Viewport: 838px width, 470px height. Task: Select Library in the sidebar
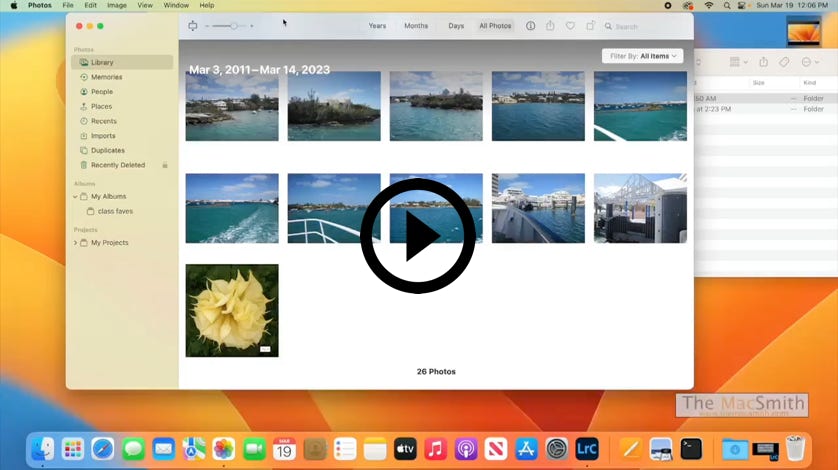pos(122,62)
